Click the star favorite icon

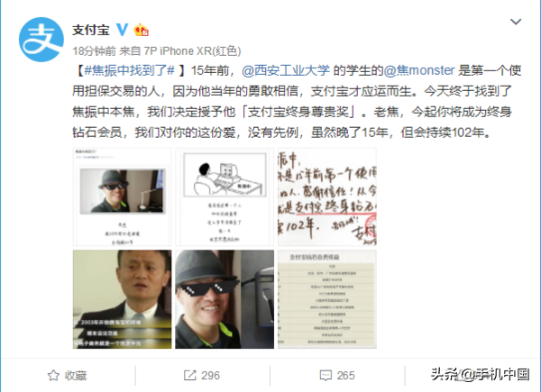point(53,375)
